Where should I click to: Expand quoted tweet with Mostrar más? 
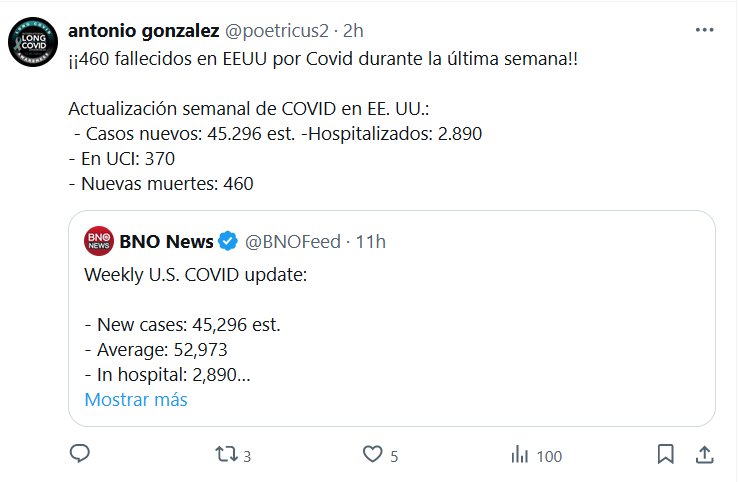tap(136, 400)
